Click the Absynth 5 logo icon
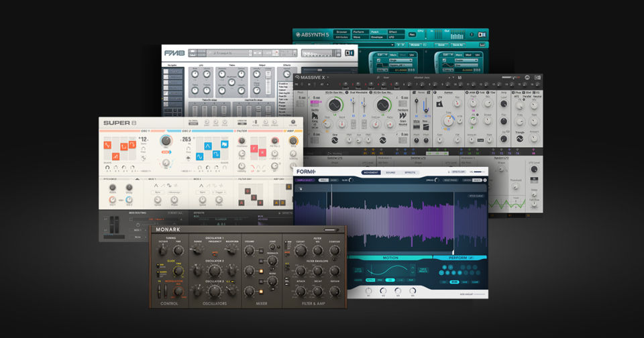 pos(298,33)
